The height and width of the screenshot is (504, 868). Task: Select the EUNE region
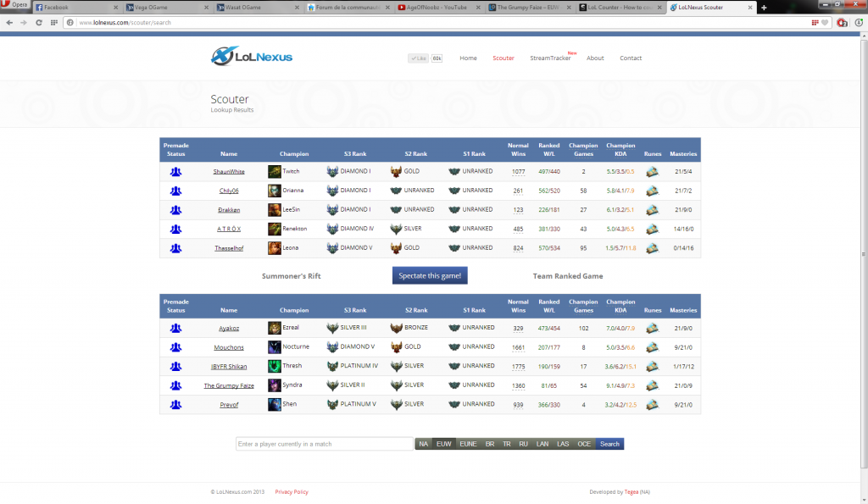coord(468,444)
